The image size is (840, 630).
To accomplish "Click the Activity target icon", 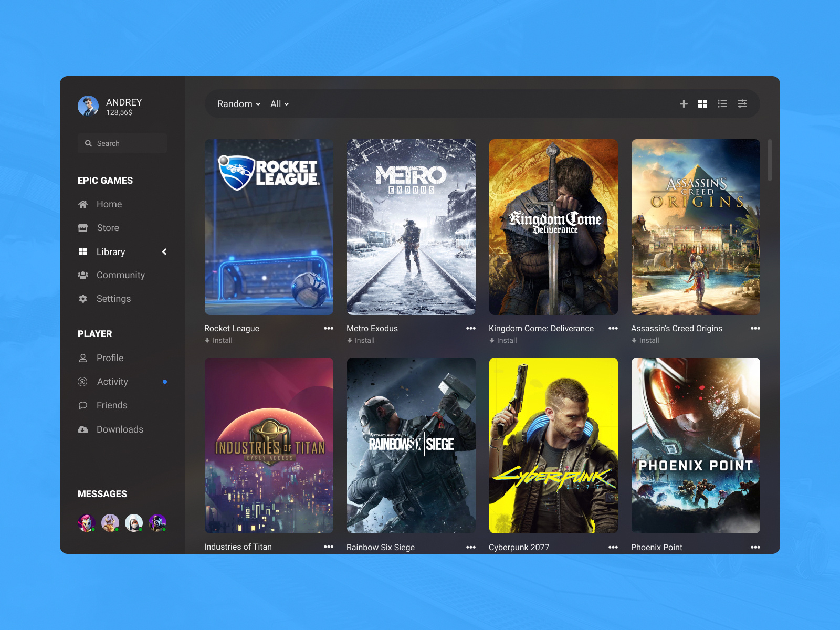I will pyautogui.click(x=82, y=382).
